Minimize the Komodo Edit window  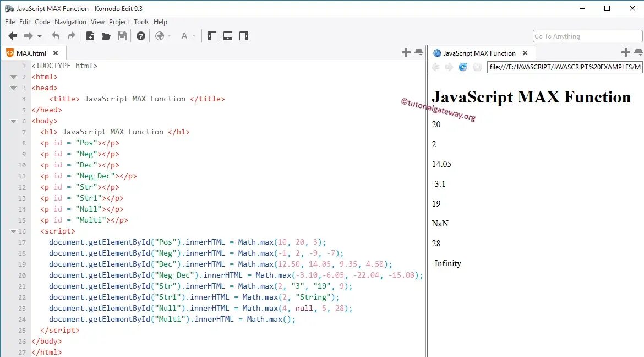click(x=582, y=8)
